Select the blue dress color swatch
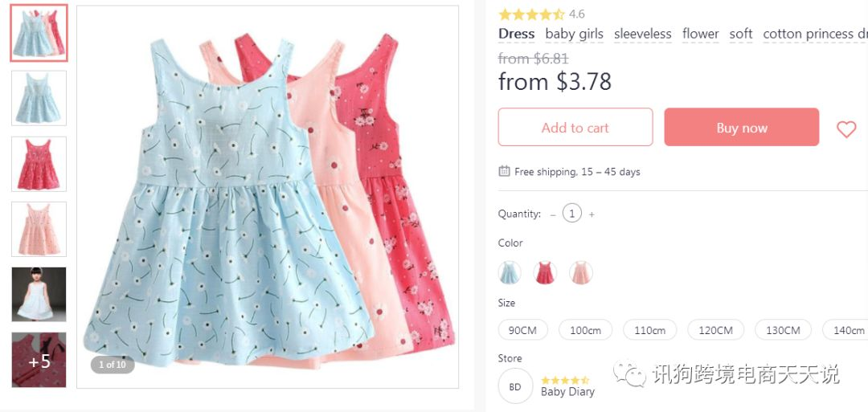Image resolution: width=868 pixels, height=412 pixels. click(510, 272)
